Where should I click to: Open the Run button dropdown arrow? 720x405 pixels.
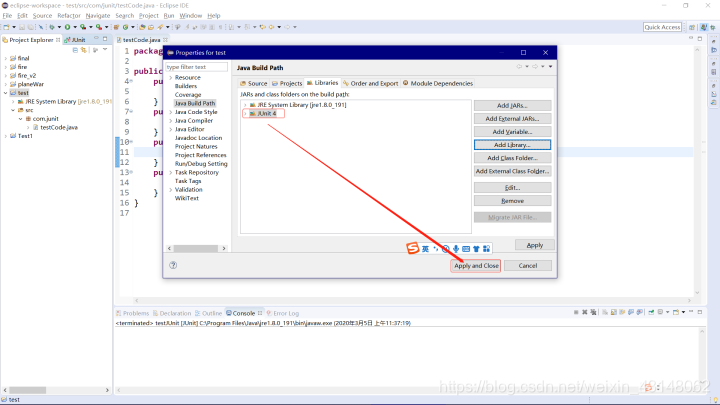point(75,27)
